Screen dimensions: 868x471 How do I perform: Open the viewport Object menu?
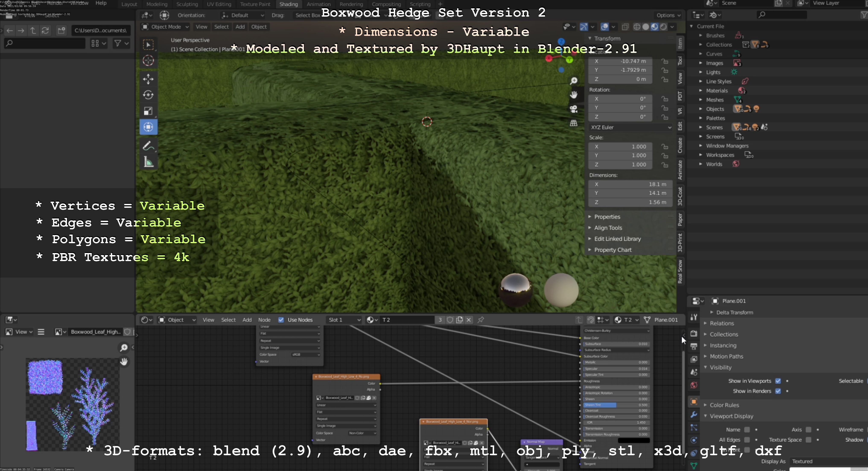(x=259, y=27)
